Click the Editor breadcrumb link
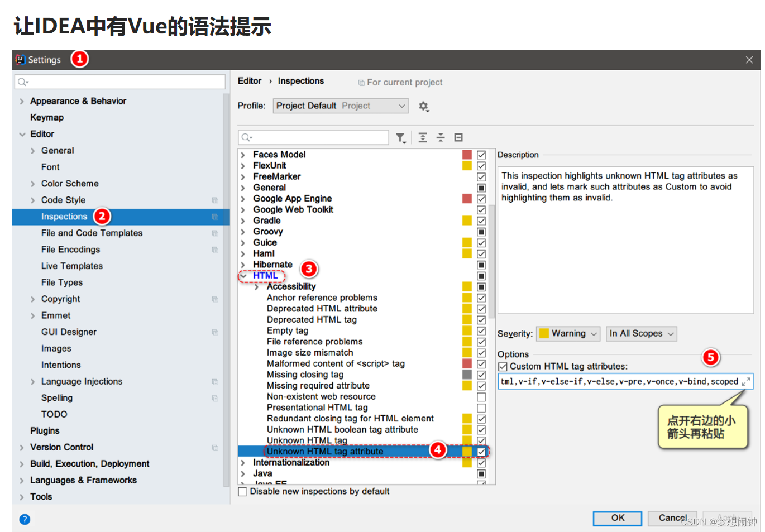Viewport: 765px width, 532px height. (x=249, y=81)
